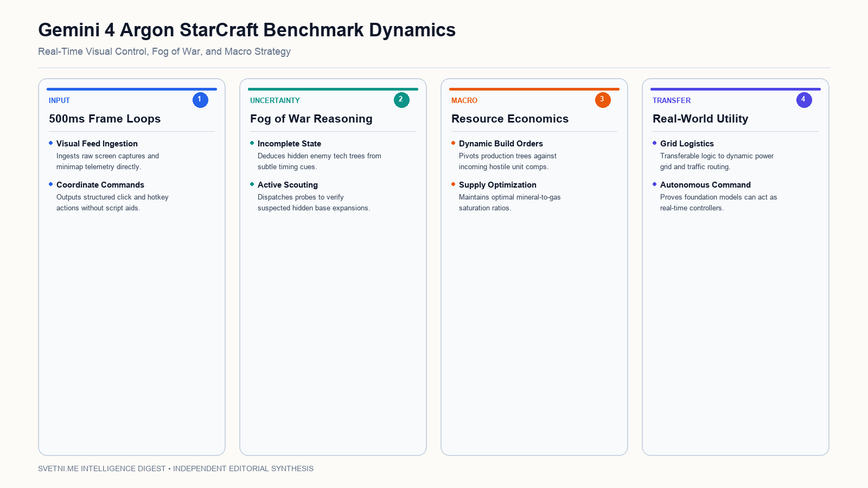Click the "Autonomous Command" bullet title
The image size is (868, 488).
(x=705, y=185)
